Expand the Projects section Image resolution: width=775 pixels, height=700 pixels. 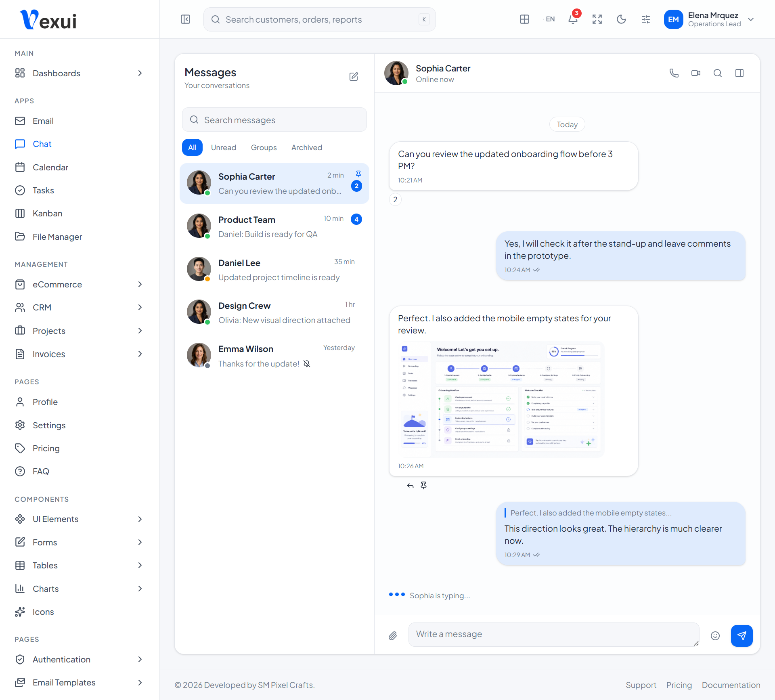point(80,331)
